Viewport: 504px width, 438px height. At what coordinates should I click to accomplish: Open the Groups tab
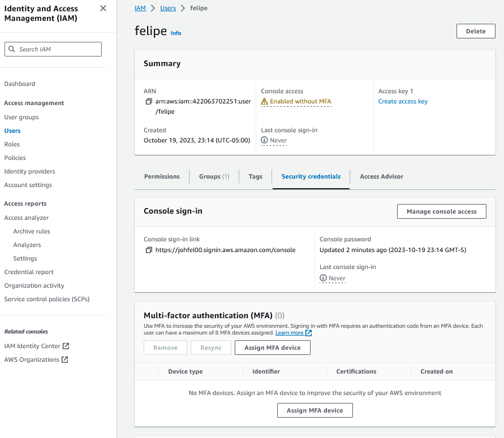[x=214, y=176]
